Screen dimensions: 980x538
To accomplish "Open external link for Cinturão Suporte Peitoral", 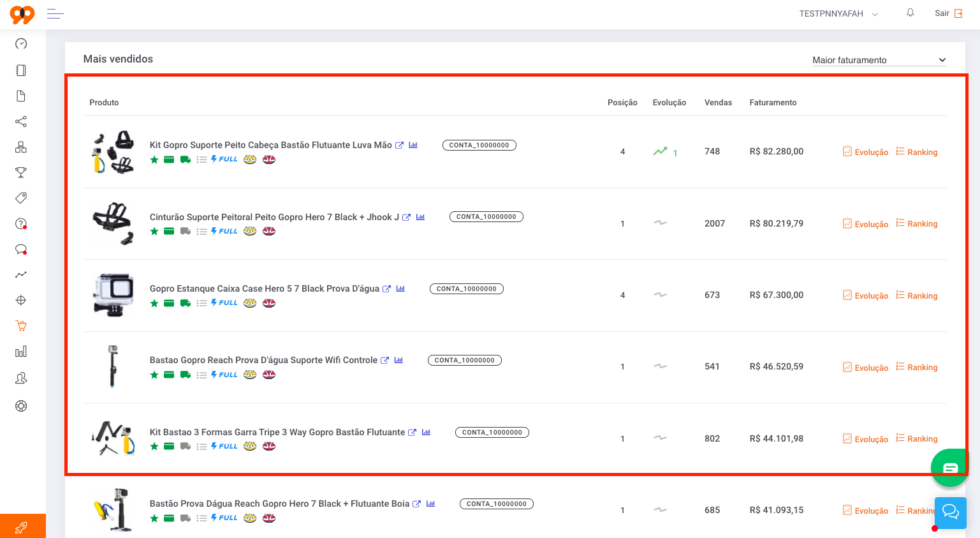I will 406,218.
